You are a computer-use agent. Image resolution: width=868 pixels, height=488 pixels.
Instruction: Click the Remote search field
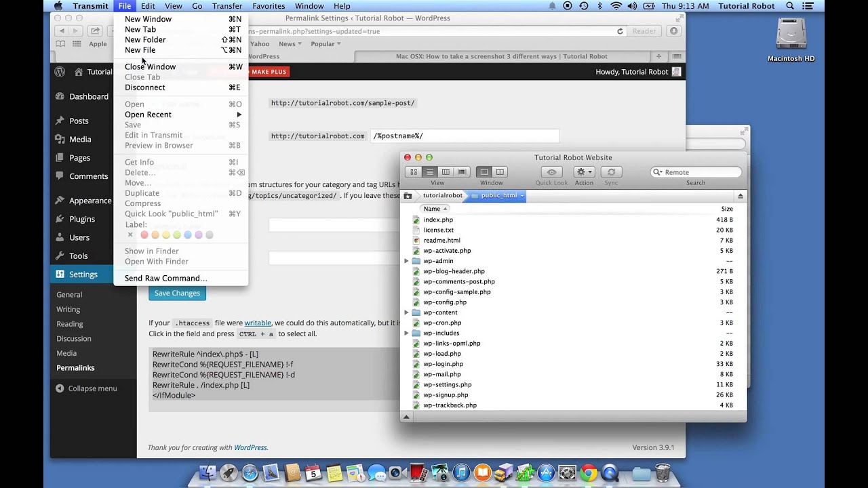pyautogui.click(x=696, y=172)
